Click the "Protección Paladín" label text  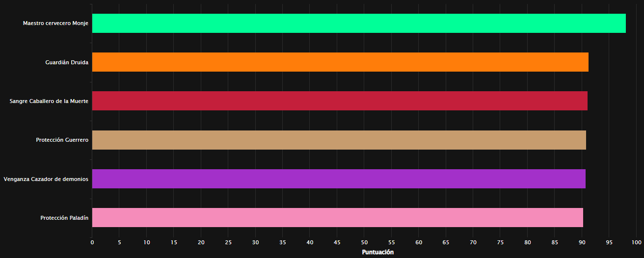point(64,218)
